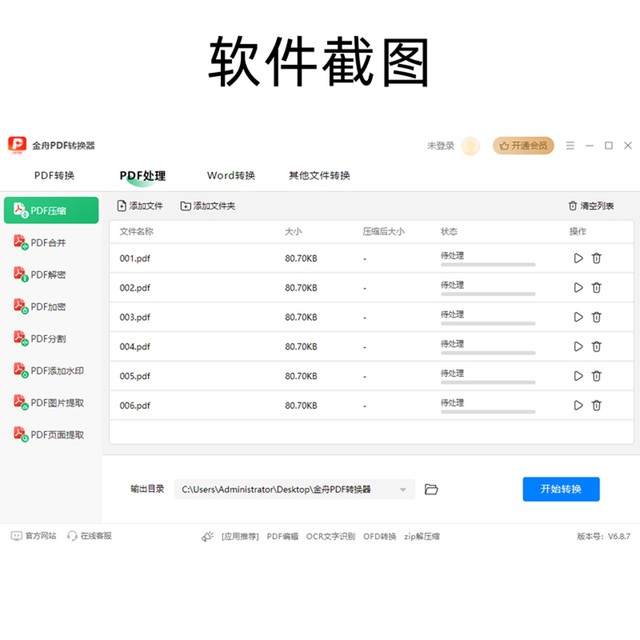Switch to the Word转换 tab

coord(231,176)
